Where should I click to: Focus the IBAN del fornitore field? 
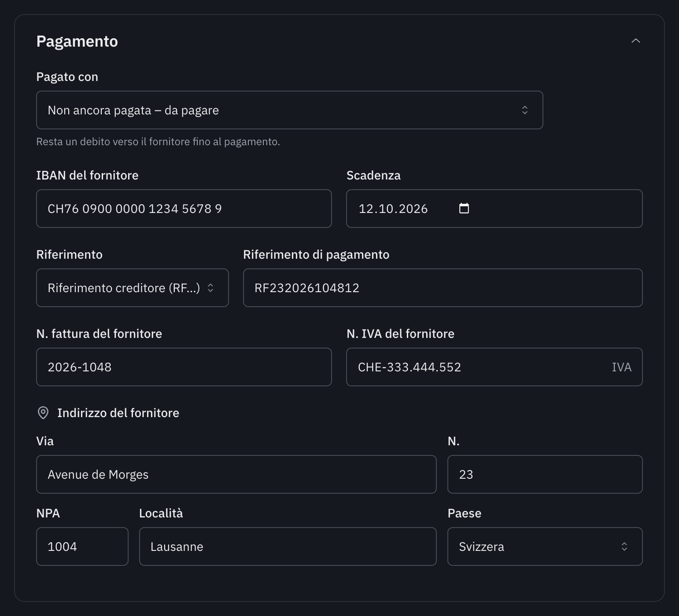pyautogui.click(x=184, y=209)
